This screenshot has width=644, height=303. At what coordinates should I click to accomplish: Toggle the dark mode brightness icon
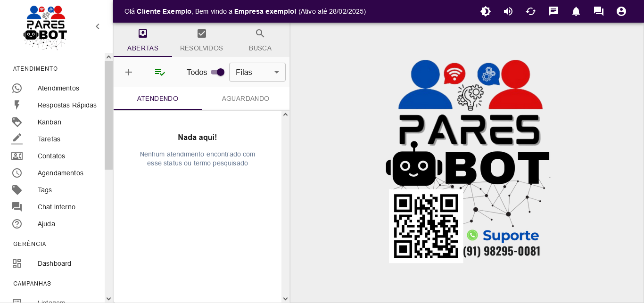pyautogui.click(x=486, y=11)
